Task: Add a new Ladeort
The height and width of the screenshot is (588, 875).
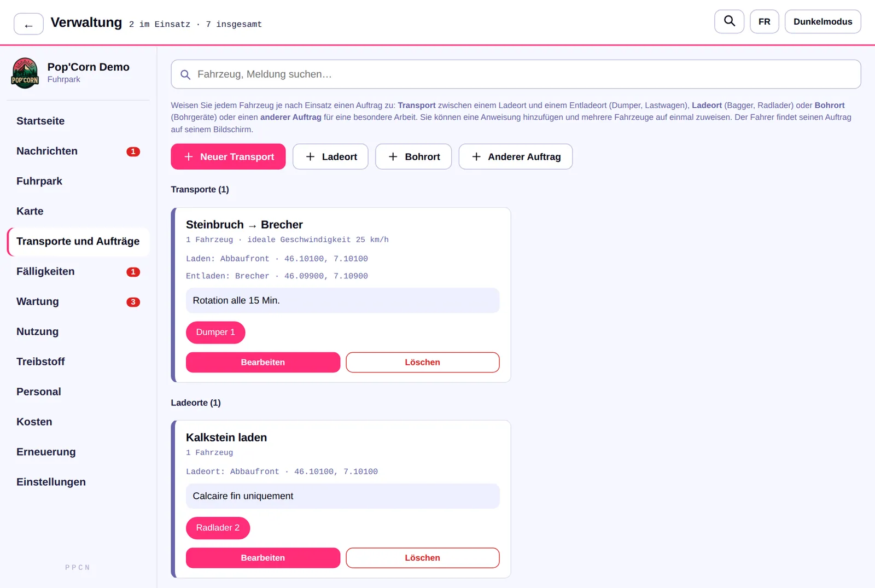Action: tap(330, 156)
